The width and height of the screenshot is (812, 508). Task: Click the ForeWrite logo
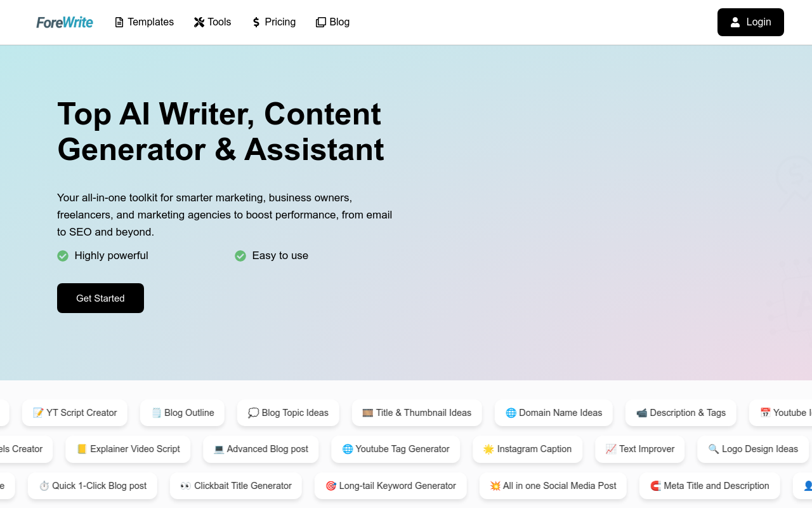pyautogui.click(x=65, y=22)
